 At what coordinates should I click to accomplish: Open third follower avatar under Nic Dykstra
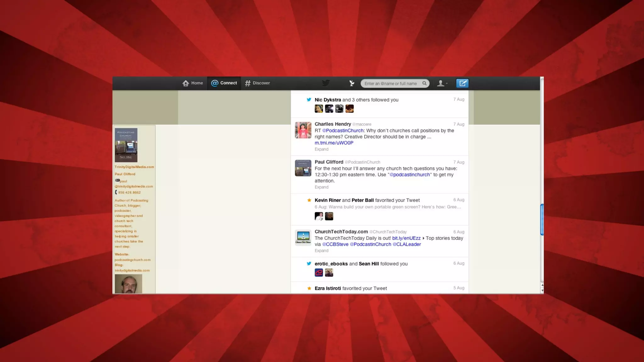coord(339,109)
